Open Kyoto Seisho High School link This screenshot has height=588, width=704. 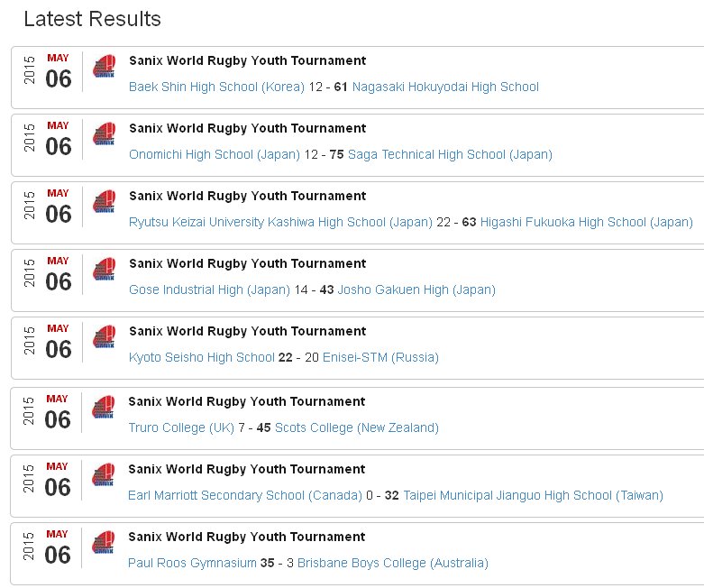click(x=202, y=357)
